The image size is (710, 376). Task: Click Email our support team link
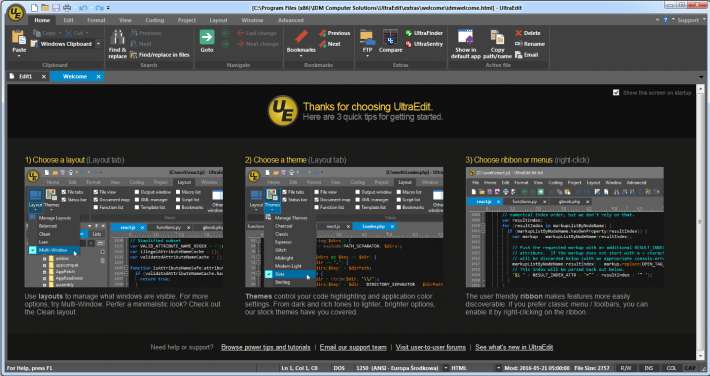pyautogui.click(x=353, y=347)
